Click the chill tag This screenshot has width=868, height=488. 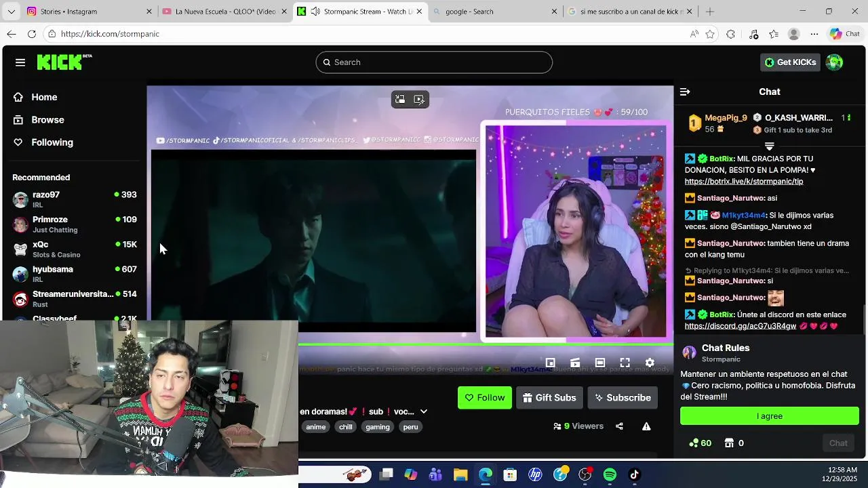pyautogui.click(x=346, y=427)
